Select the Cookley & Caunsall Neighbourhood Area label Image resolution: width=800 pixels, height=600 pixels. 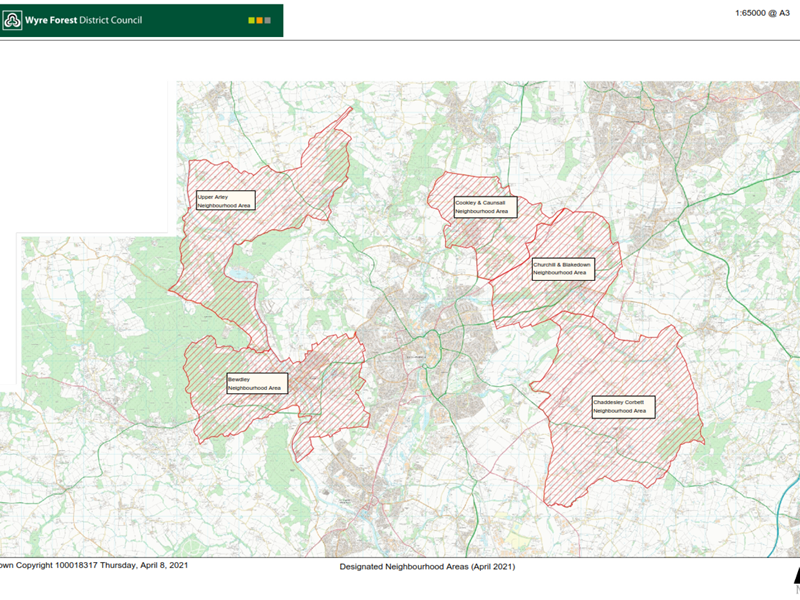point(481,207)
